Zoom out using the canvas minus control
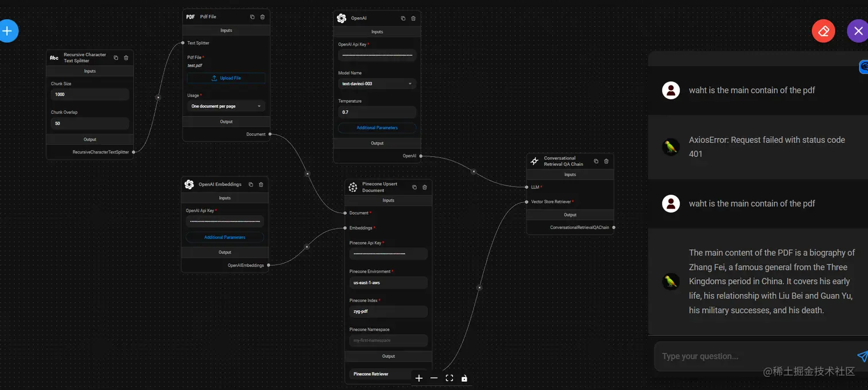Image resolution: width=868 pixels, height=390 pixels. point(434,378)
